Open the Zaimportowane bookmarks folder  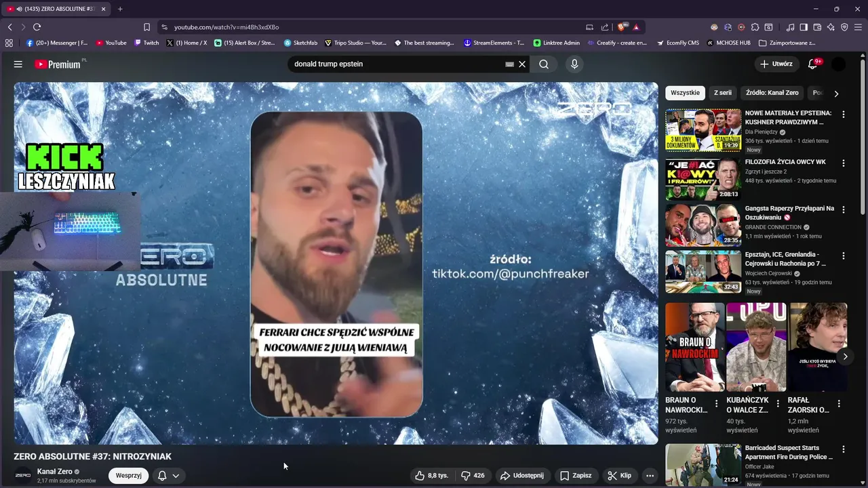pos(787,43)
